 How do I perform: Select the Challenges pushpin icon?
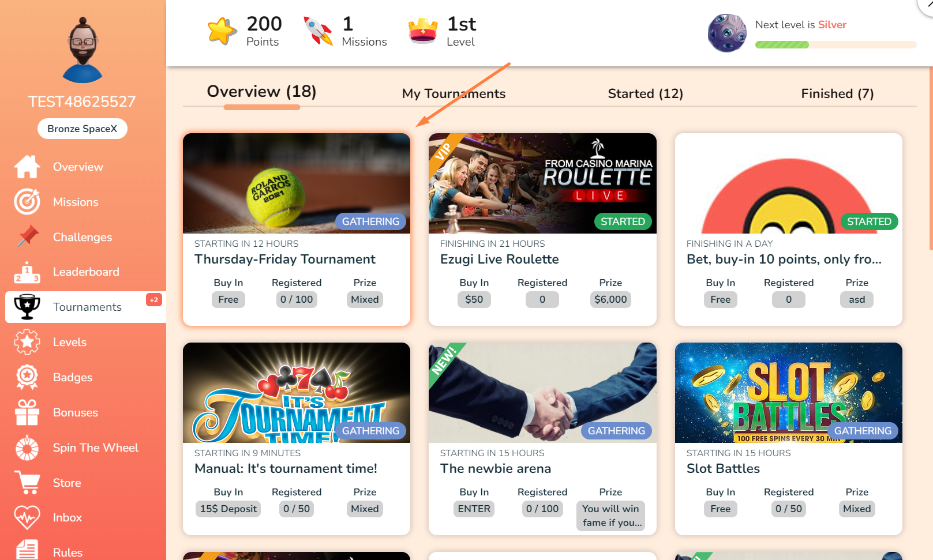click(x=27, y=237)
